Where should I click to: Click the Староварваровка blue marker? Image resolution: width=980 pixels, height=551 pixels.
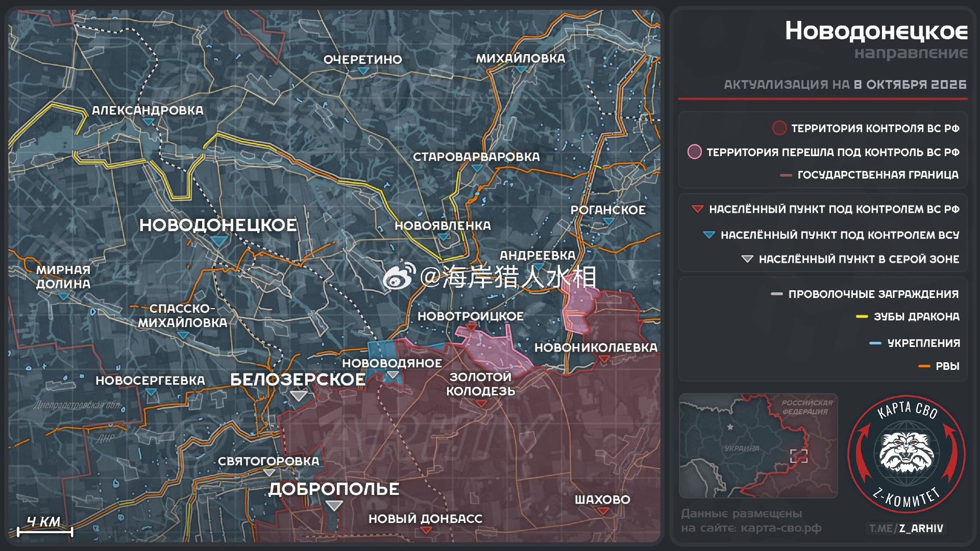coord(477,168)
